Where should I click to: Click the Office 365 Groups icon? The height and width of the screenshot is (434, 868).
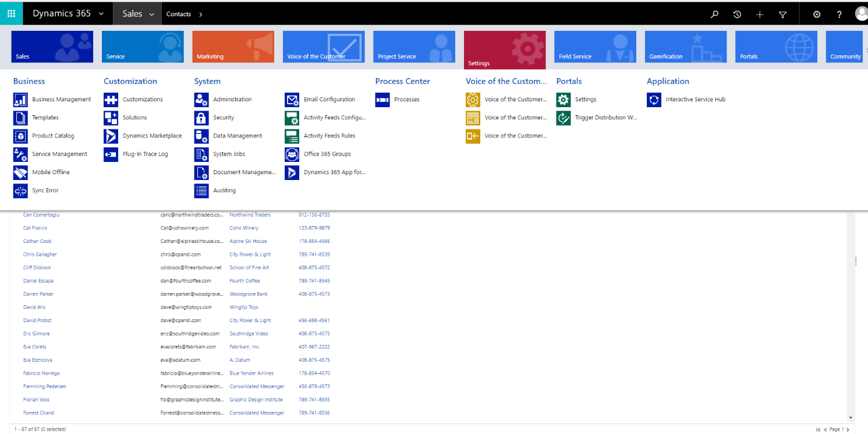coord(292,154)
